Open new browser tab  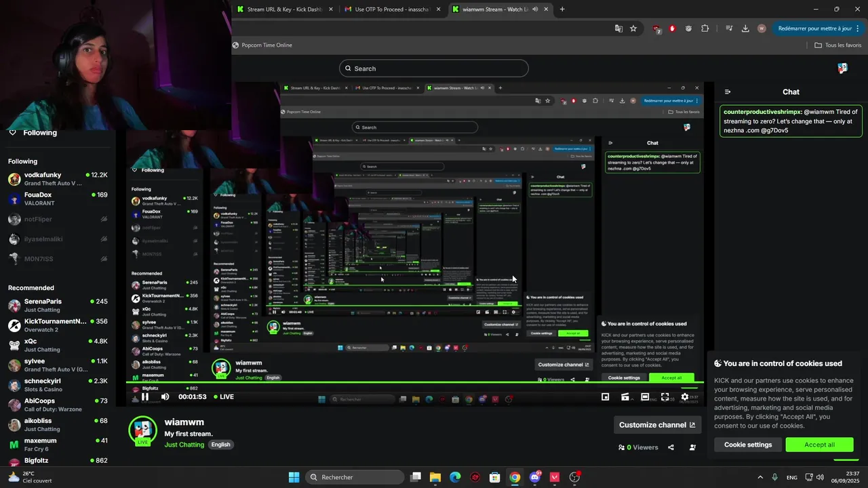(562, 9)
